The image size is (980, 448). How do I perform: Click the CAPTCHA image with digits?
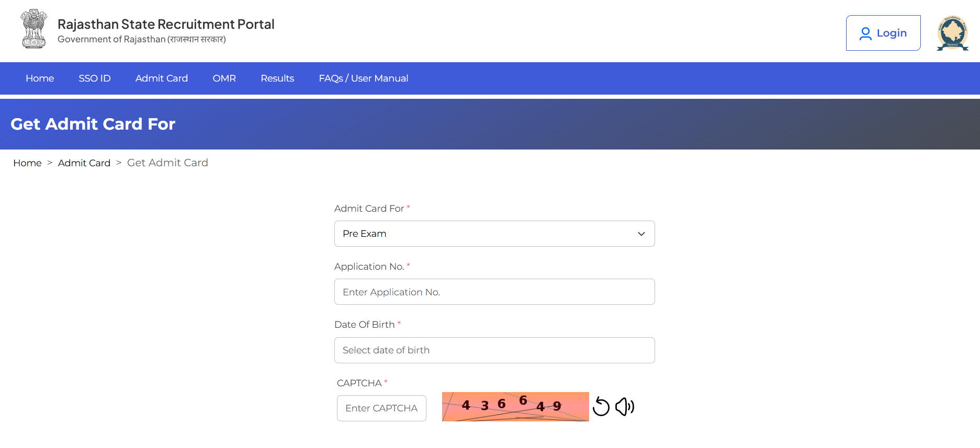click(515, 407)
